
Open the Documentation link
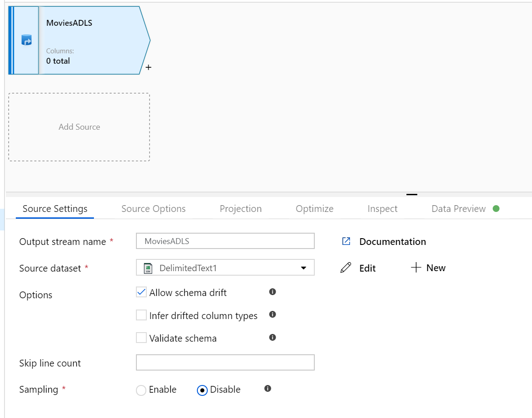click(x=392, y=241)
